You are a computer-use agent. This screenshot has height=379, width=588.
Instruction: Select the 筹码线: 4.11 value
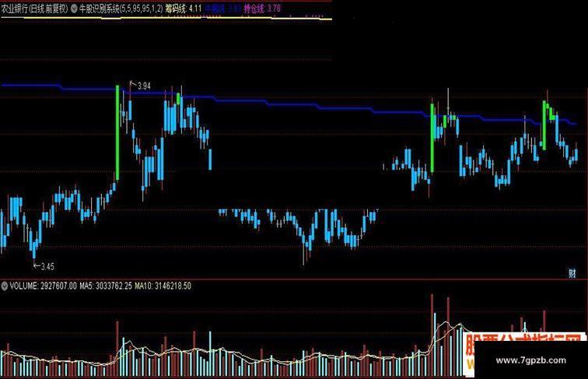184,9
